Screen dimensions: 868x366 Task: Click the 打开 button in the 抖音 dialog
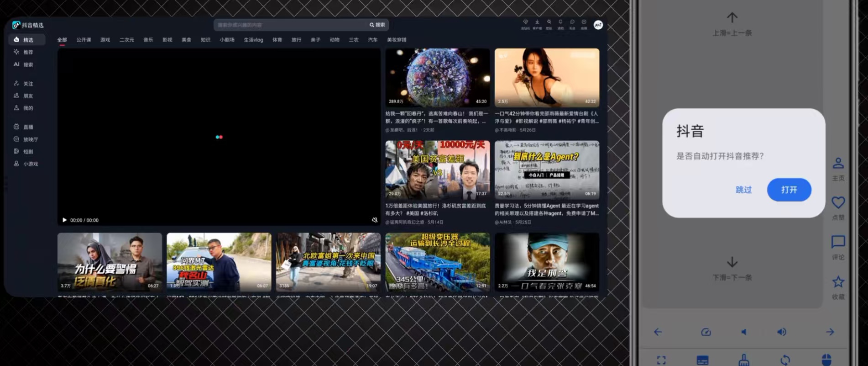[x=789, y=190]
